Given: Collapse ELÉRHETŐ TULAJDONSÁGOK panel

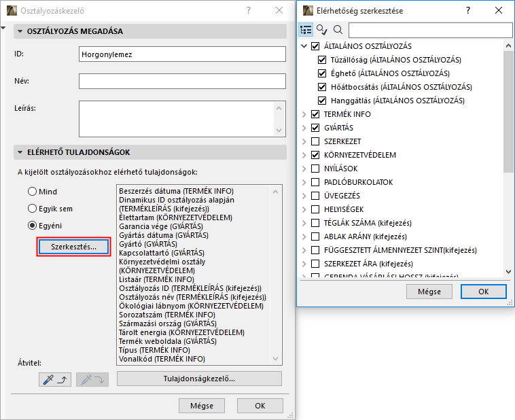Looking at the screenshot, I should 20,152.
